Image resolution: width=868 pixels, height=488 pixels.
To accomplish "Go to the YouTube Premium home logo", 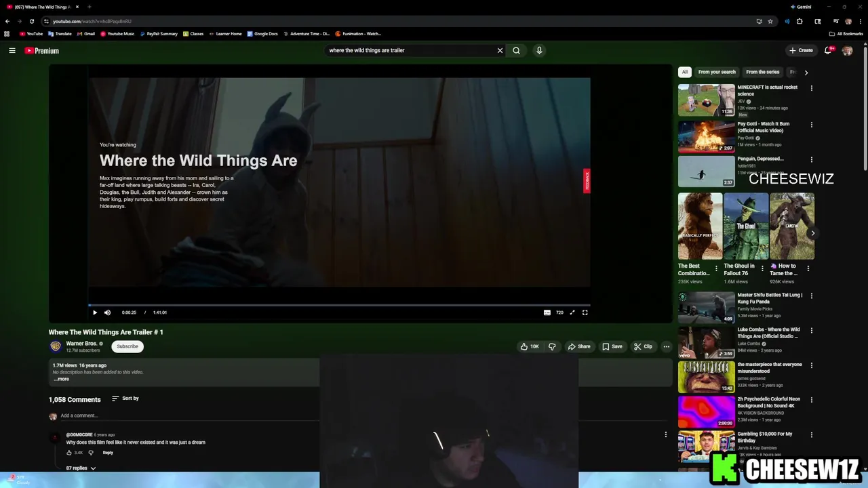I will [x=41, y=50].
